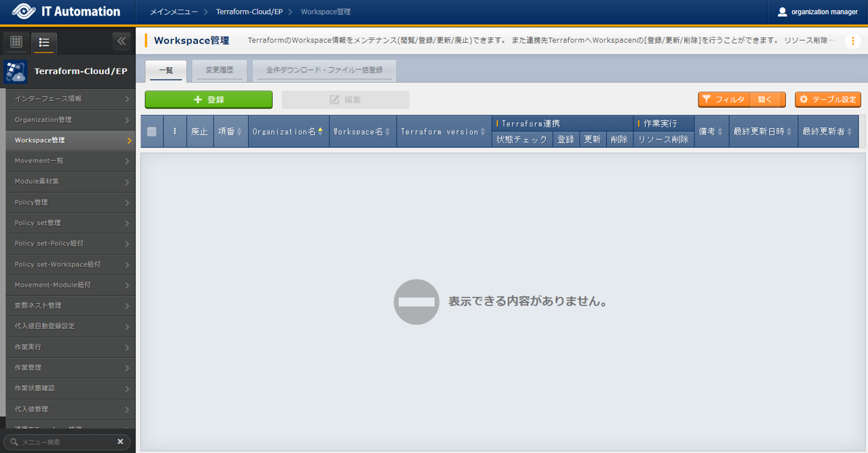Switch sidebar to list menu view
The height and width of the screenshot is (453, 868).
tap(44, 42)
